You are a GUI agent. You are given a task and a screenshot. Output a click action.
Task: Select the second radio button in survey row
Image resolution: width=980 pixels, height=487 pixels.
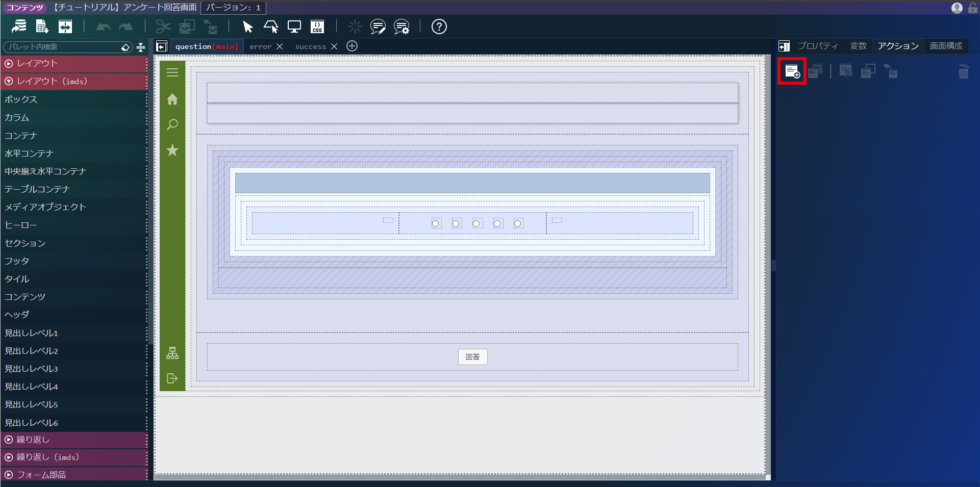pyautogui.click(x=456, y=223)
